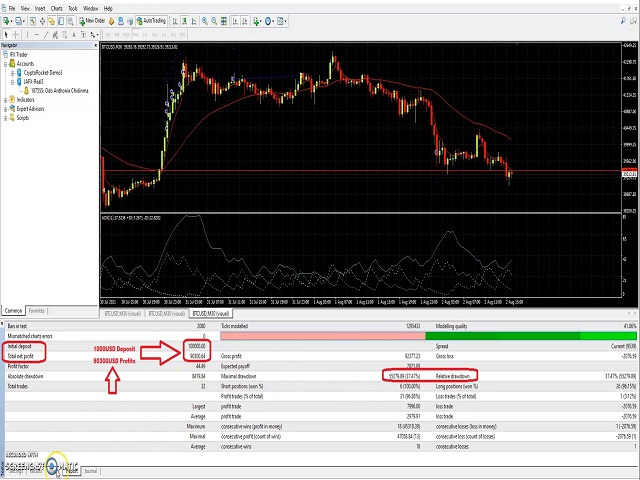Open the Help menu
This screenshot has height=480, width=640.
(108, 8)
